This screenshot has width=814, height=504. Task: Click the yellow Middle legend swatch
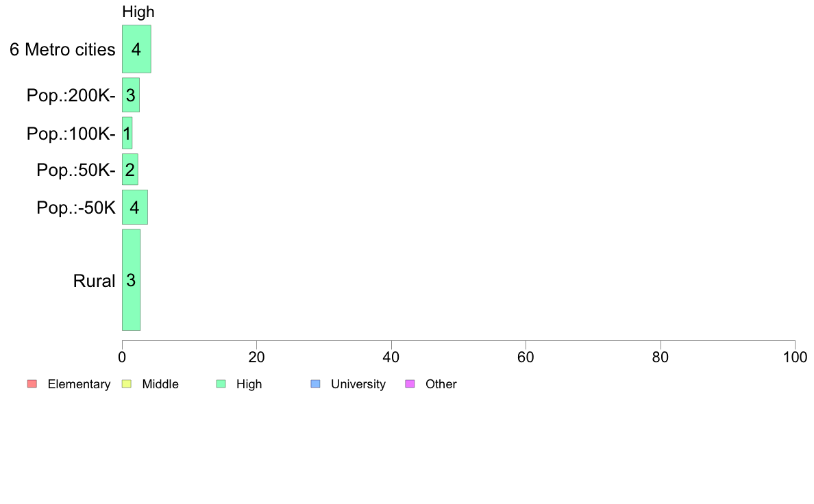pos(127,384)
